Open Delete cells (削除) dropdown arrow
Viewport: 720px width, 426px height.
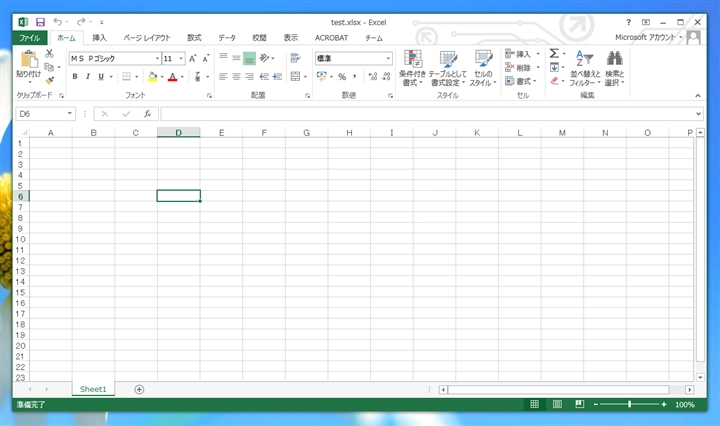click(538, 67)
